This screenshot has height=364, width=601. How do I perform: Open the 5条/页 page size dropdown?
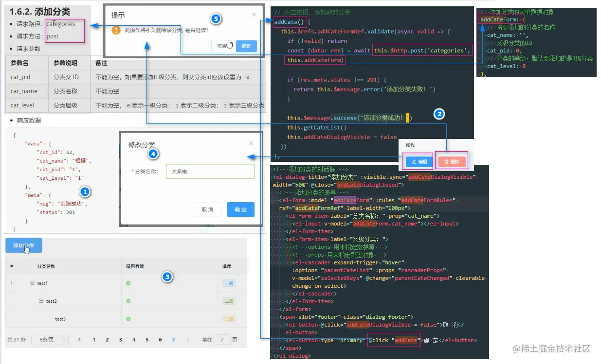50,340
